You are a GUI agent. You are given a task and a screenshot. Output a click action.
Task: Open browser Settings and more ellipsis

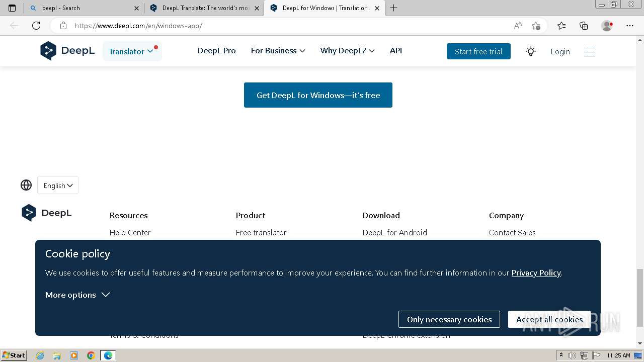[x=630, y=26]
